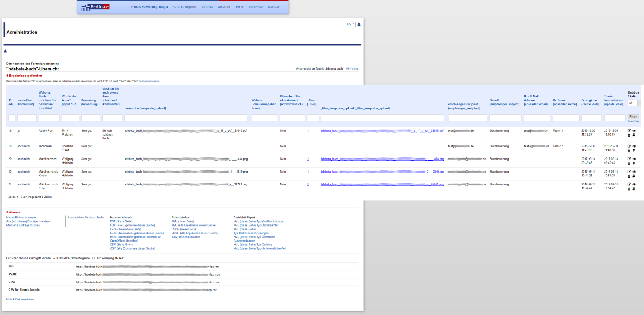Reset Filter link under Filtern
Screen dimensions: 644x315
(x=633, y=121)
